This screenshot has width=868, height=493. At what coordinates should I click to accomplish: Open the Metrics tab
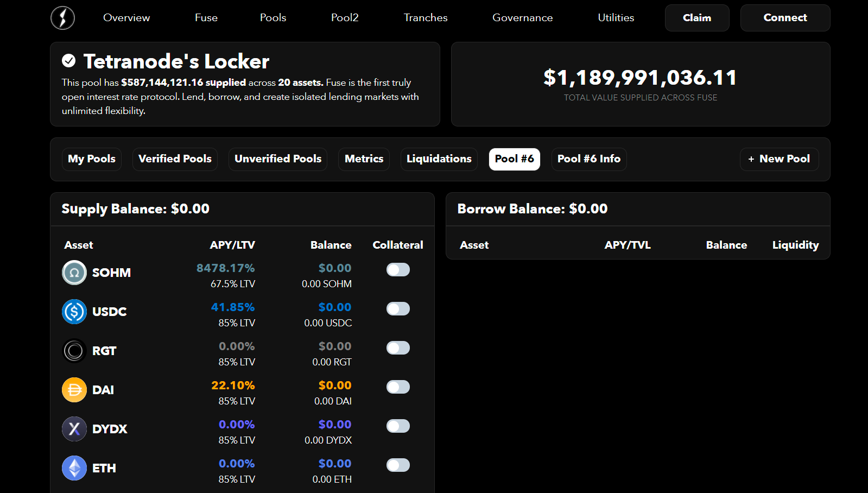point(364,159)
